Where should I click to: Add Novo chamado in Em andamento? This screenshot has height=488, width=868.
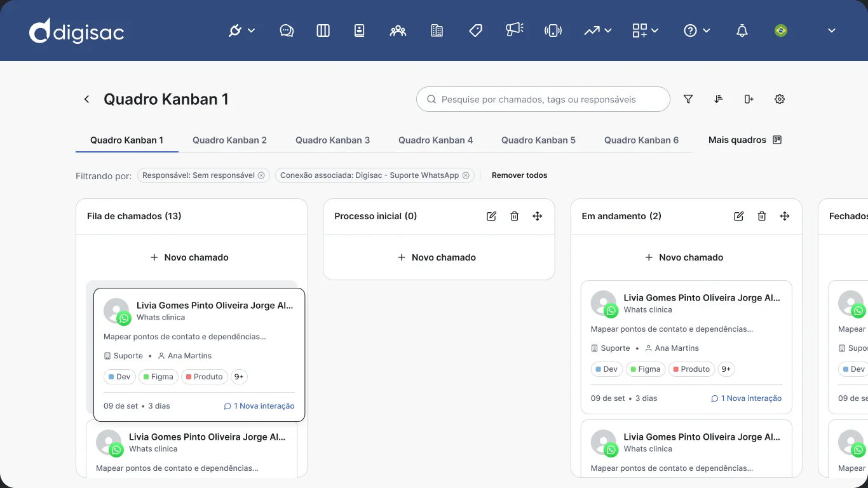684,257
